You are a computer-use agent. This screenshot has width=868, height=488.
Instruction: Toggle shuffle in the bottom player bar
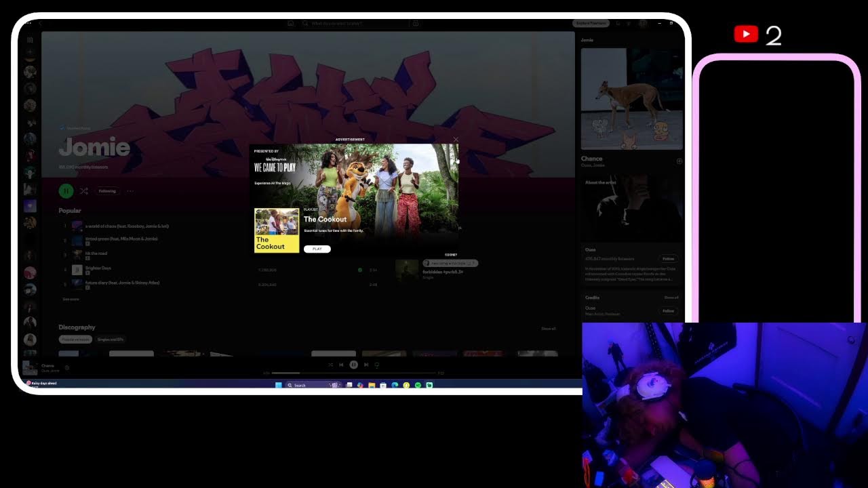(330, 365)
